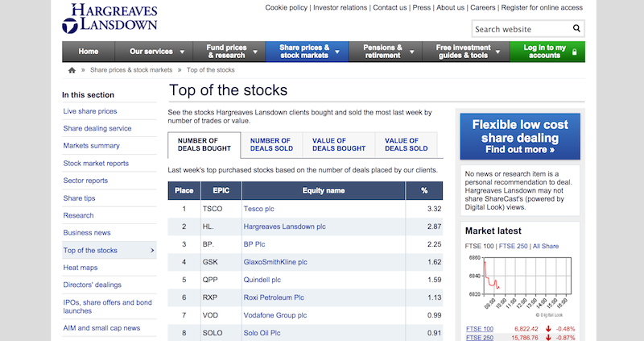Click Share prices & stock markets breadcrumb
The height and width of the screenshot is (341, 644).
coord(131,70)
